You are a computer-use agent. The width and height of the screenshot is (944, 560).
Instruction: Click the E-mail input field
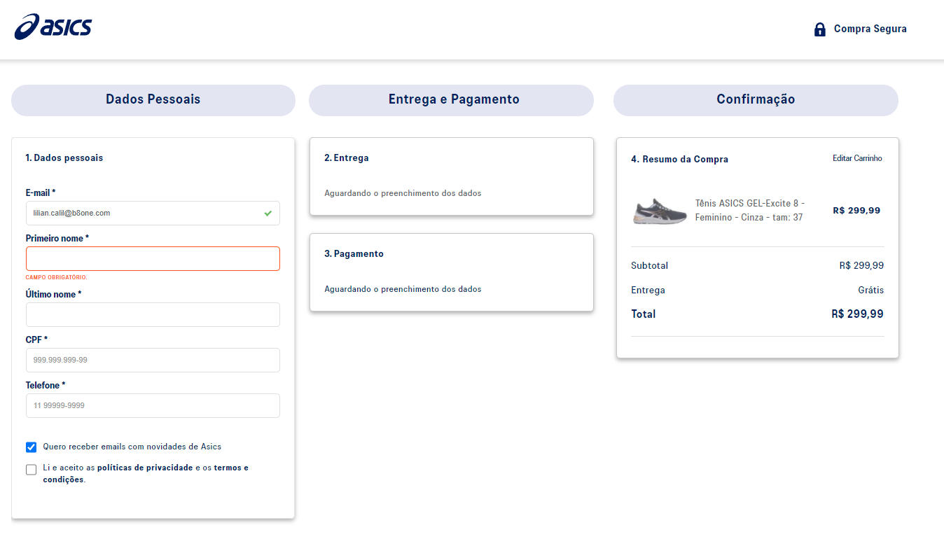pyautogui.click(x=153, y=213)
